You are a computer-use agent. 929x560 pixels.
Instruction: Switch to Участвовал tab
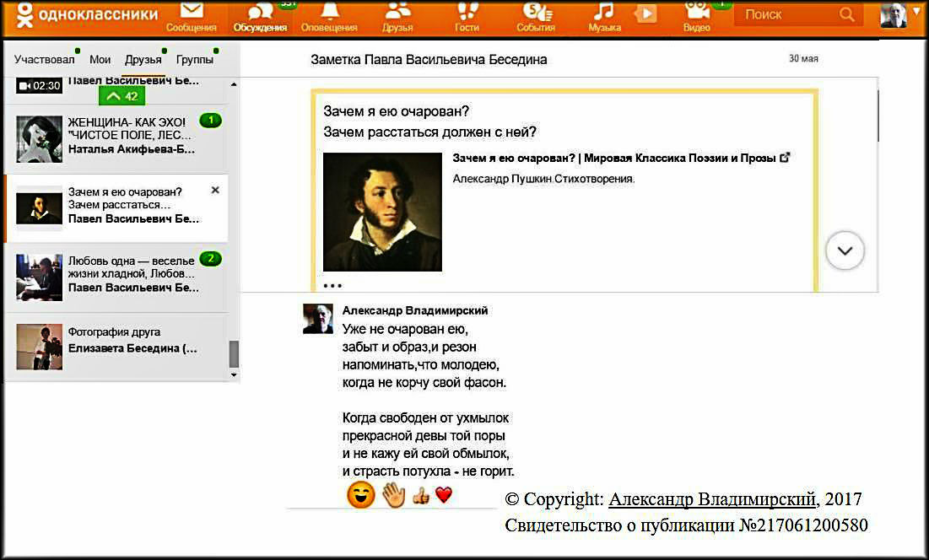pos(44,60)
